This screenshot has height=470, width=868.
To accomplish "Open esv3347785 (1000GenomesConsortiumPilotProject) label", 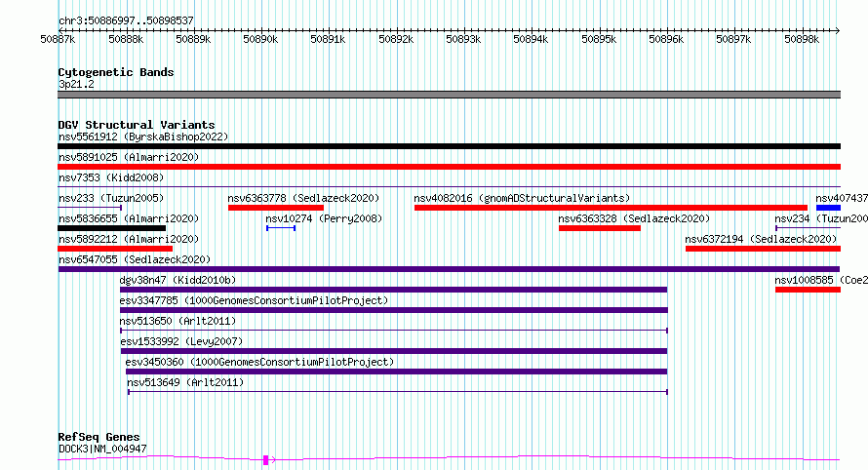I will coord(255,300).
